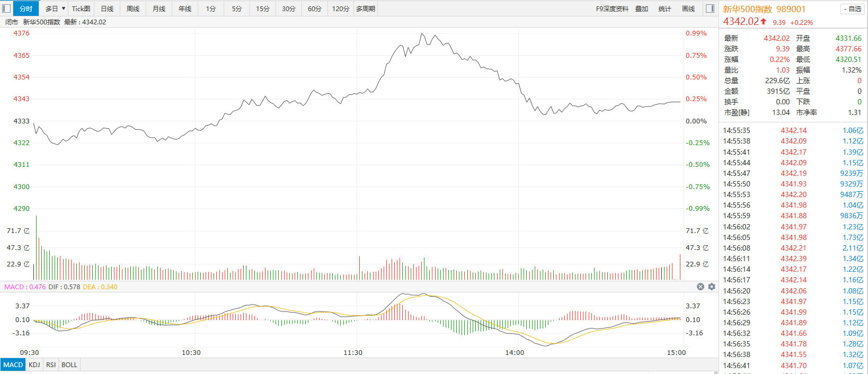Remove from watchlist via 自选 button
The width and height of the screenshot is (868, 374).
pyautogui.click(x=853, y=8)
